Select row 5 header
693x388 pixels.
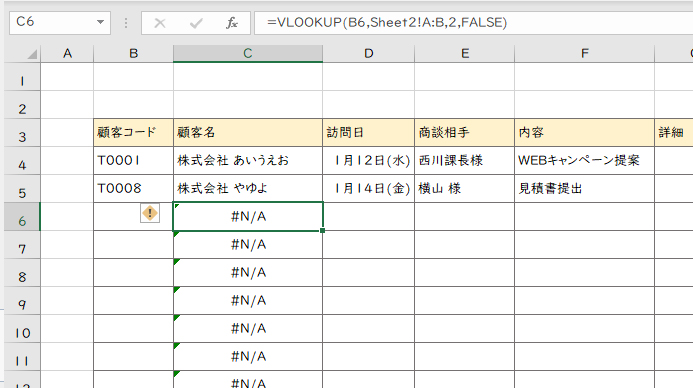22,189
